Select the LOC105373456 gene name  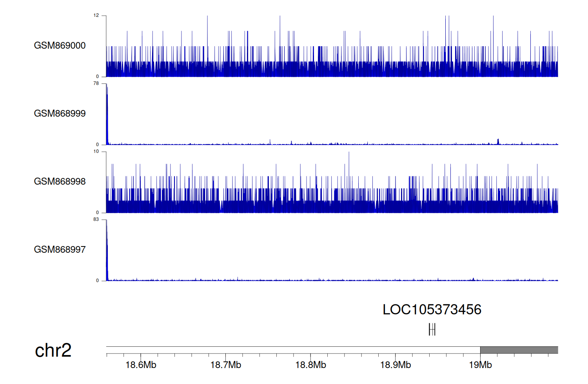[432, 310]
